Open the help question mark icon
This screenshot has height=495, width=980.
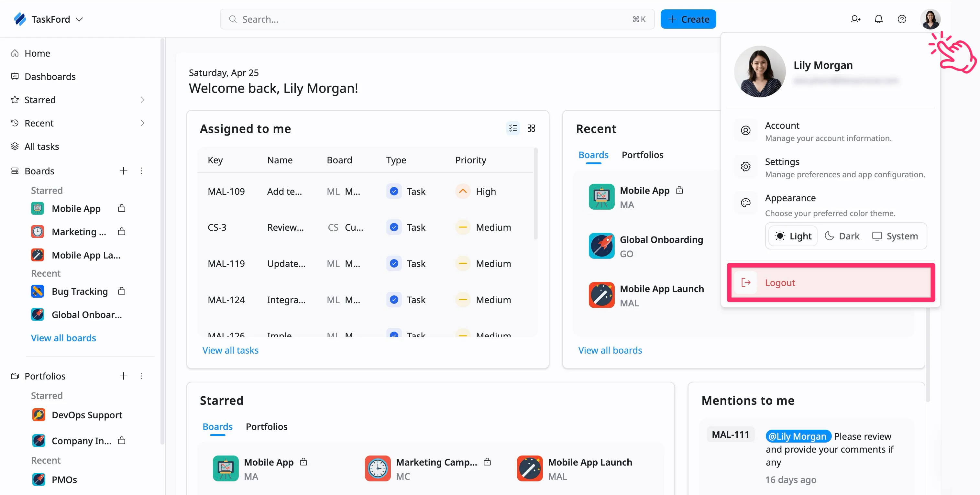click(x=902, y=19)
